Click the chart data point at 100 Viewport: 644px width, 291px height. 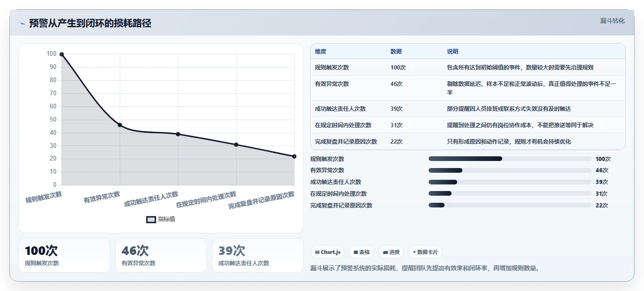[x=61, y=54]
